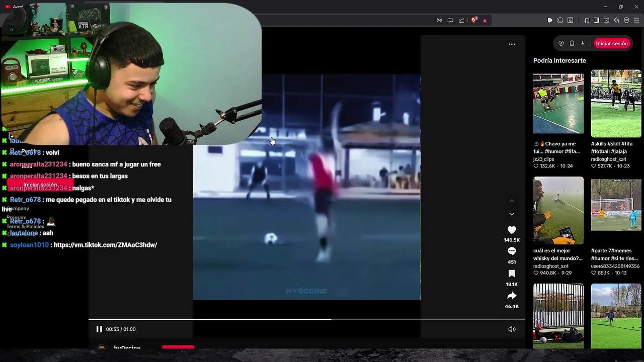Open the browser hamburger main menu

(x=636, y=20)
